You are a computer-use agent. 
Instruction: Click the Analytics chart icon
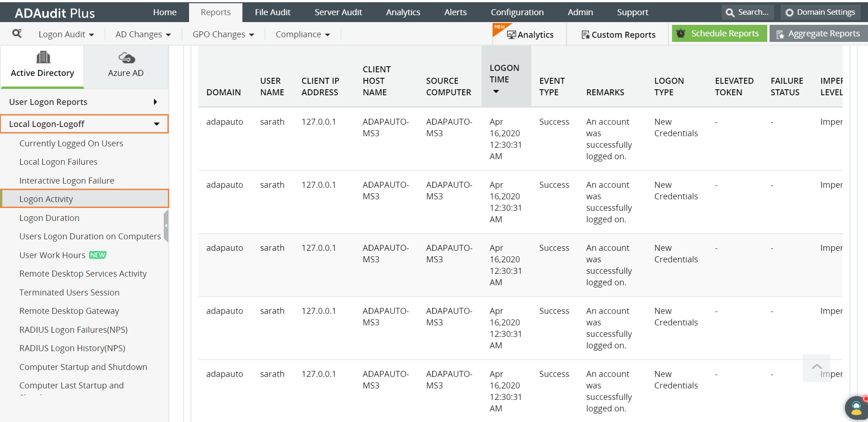point(511,35)
